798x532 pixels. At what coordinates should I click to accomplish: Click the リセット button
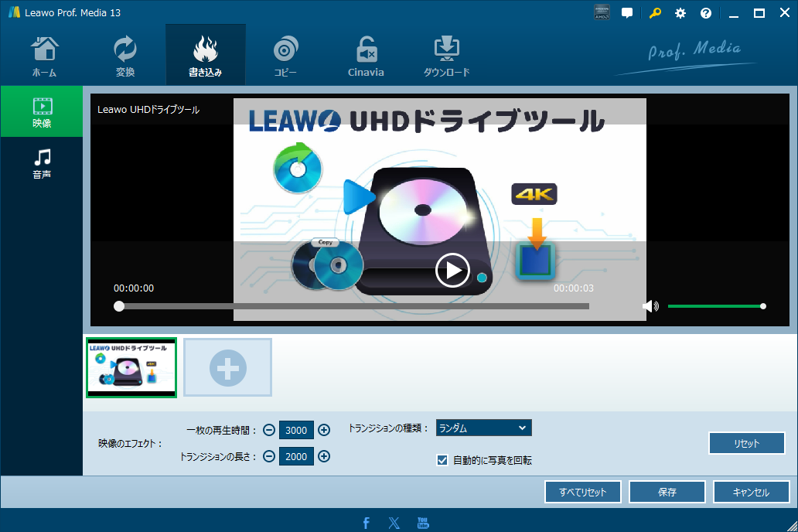click(747, 443)
